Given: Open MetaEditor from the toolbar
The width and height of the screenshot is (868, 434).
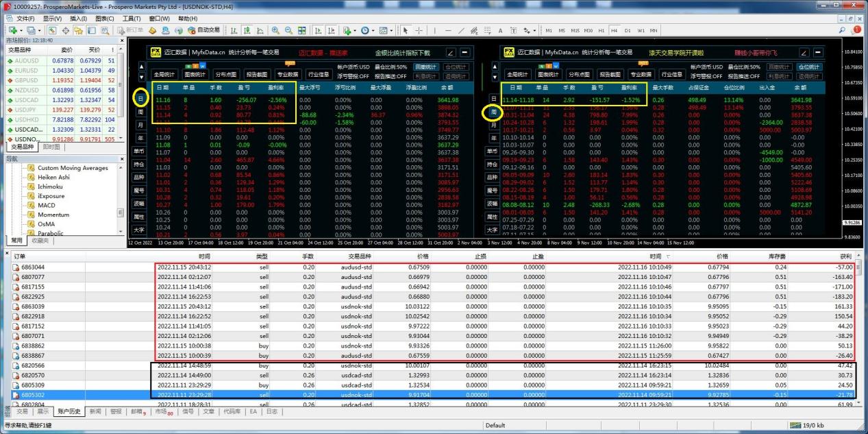Looking at the screenshot, I should [x=152, y=30].
